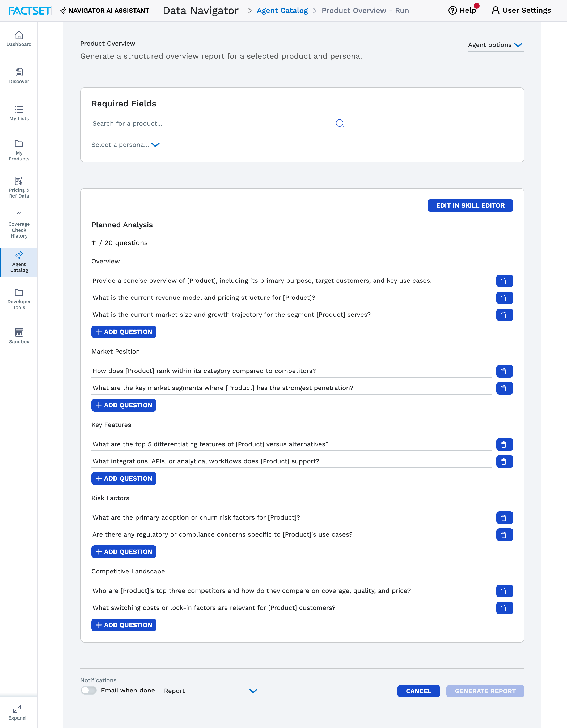567x728 pixels.
Task: Delete the switching costs question
Action: (504, 608)
